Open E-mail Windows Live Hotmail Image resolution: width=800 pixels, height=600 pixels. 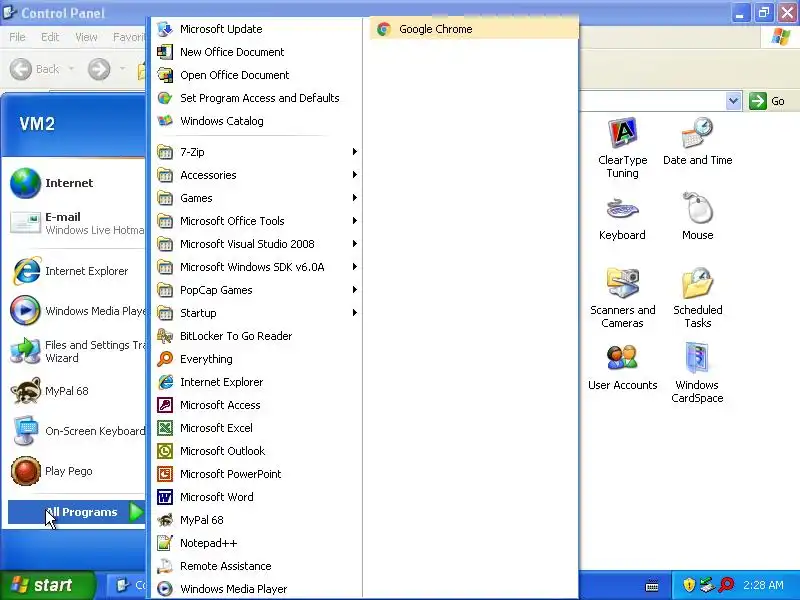(x=77, y=223)
